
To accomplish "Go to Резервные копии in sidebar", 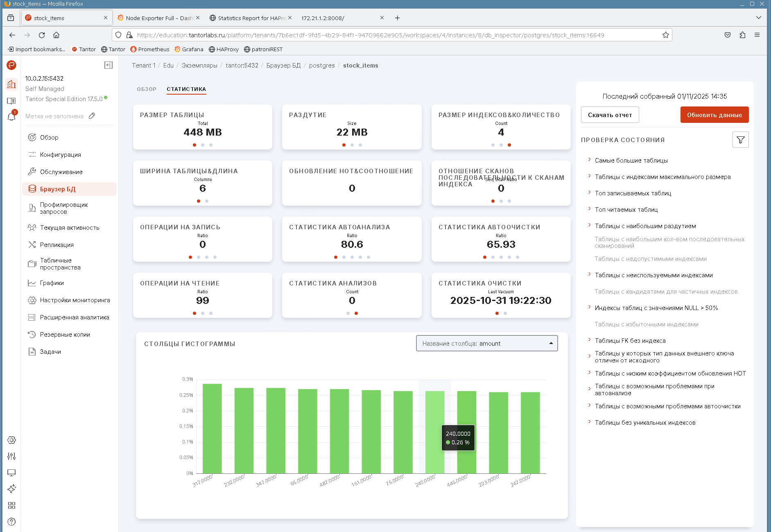I will [x=65, y=335].
